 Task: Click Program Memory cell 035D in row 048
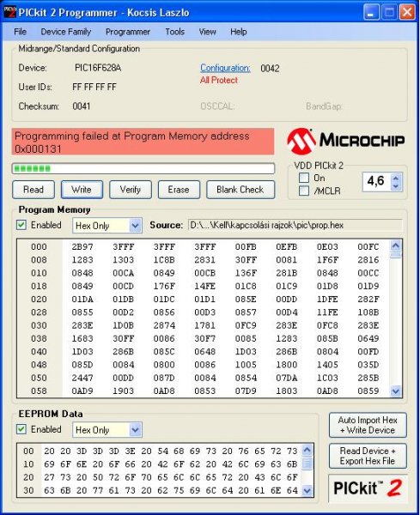368,365
